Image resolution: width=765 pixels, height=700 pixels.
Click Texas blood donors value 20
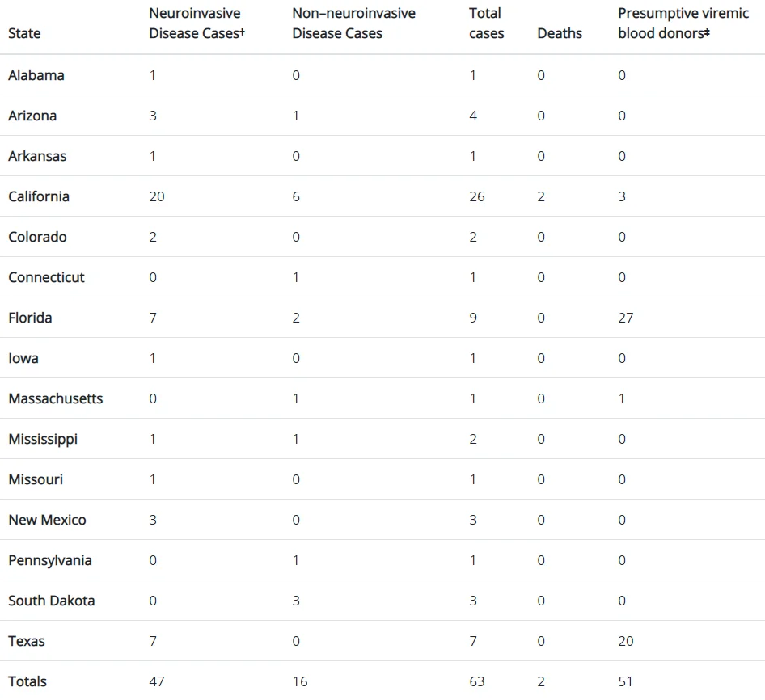(625, 640)
